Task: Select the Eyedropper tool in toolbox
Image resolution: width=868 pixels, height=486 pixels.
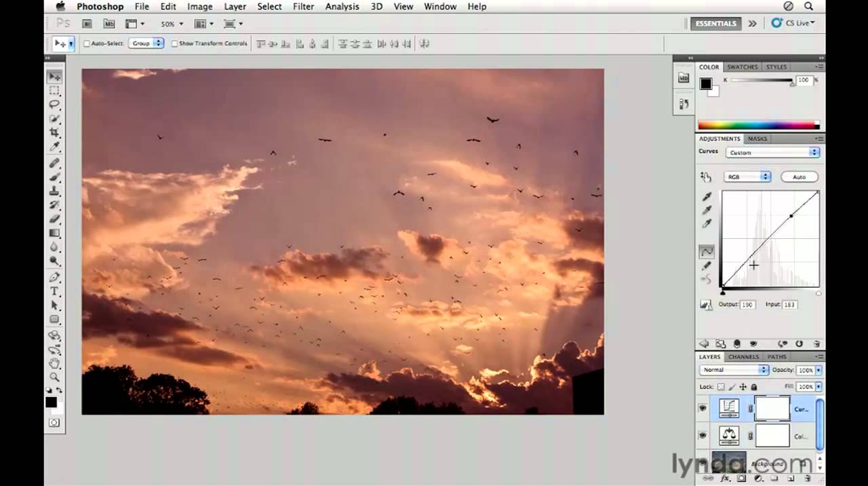Action: (x=54, y=147)
